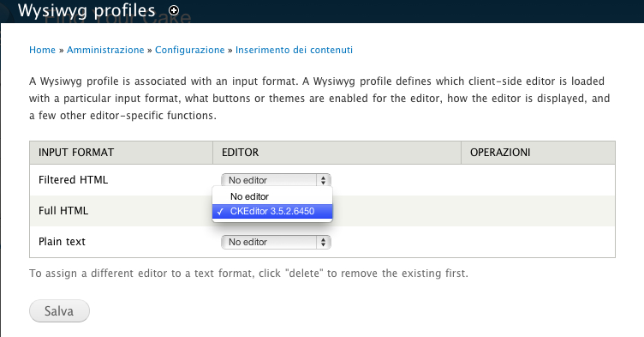This screenshot has width=644, height=337.
Task: Open the Amministrazione breadcrumb link
Action: [105, 50]
